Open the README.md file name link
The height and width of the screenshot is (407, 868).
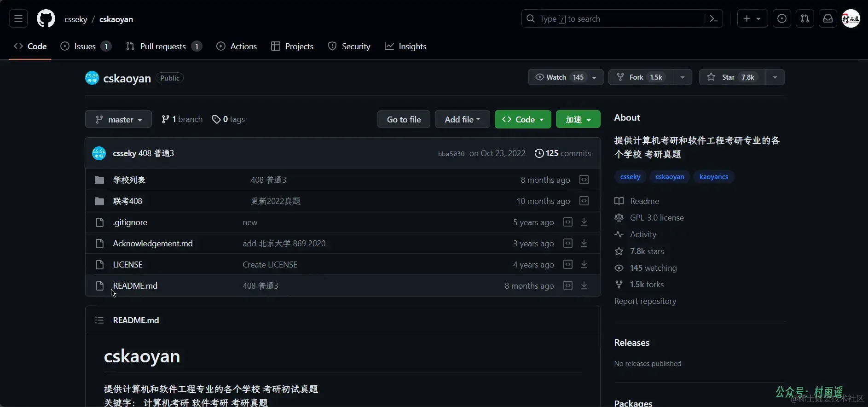pyautogui.click(x=135, y=286)
